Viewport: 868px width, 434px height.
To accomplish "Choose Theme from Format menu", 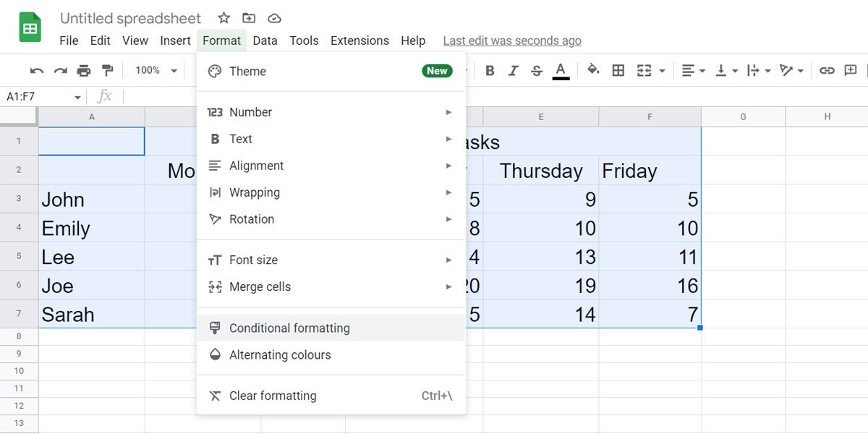I will pyautogui.click(x=331, y=71).
